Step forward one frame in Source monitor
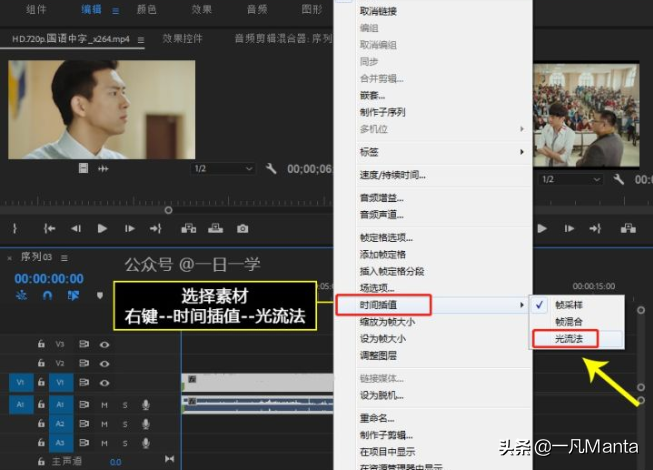The width and height of the screenshot is (653, 470). click(x=130, y=229)
